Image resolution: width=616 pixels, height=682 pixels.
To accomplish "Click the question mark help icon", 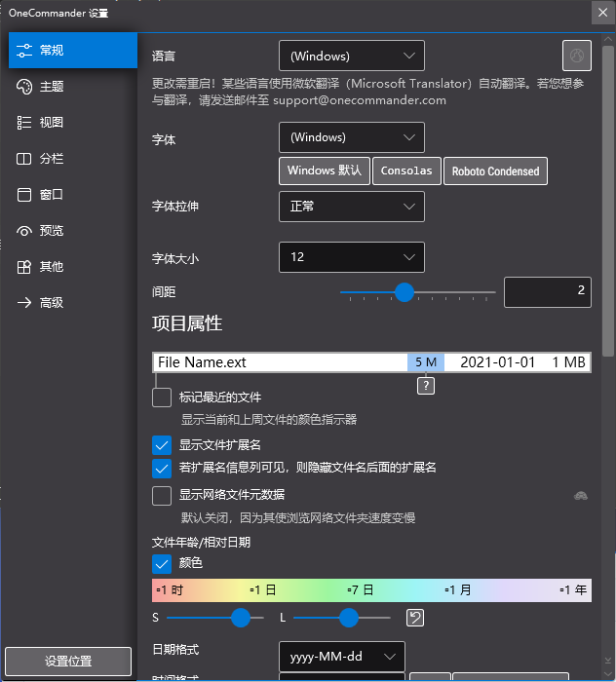I will (x=426, y=386).
